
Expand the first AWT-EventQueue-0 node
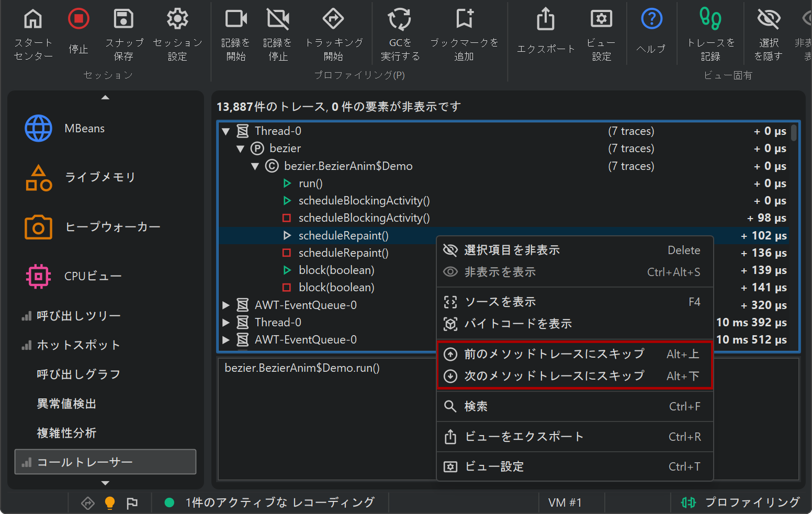click(x=226, y=305)
